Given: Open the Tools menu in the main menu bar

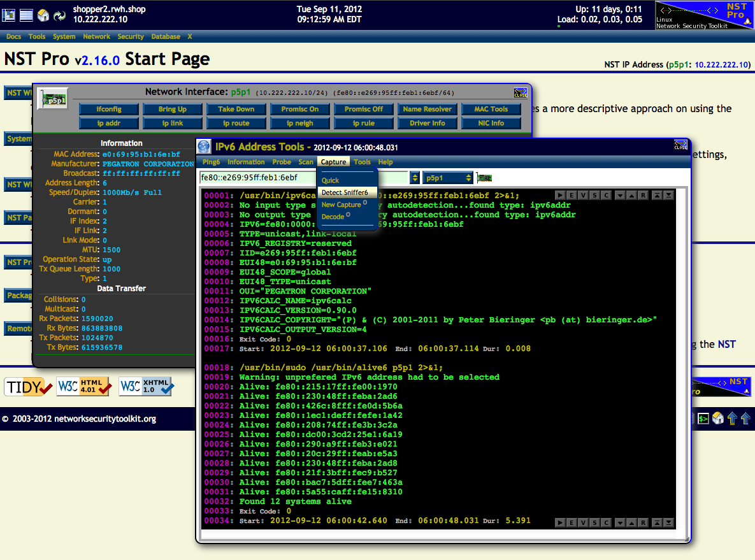Looking at the screenshot, I should pos(36,36).
